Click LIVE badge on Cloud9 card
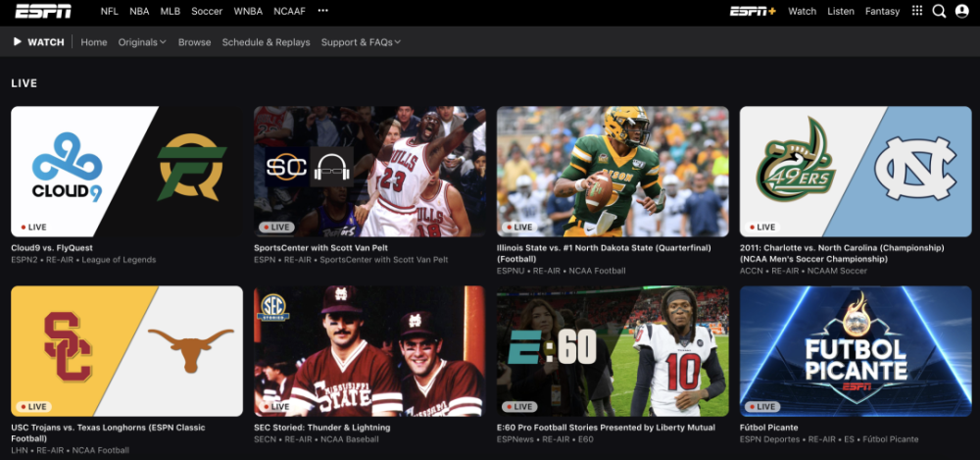The height and width of the screenshot is (460, 980). [33, 228]
